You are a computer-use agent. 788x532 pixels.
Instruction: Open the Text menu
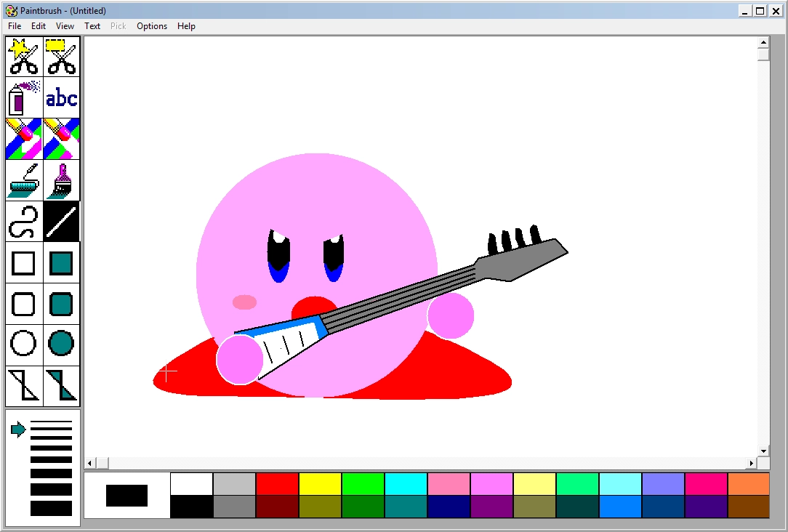point(92,26)
